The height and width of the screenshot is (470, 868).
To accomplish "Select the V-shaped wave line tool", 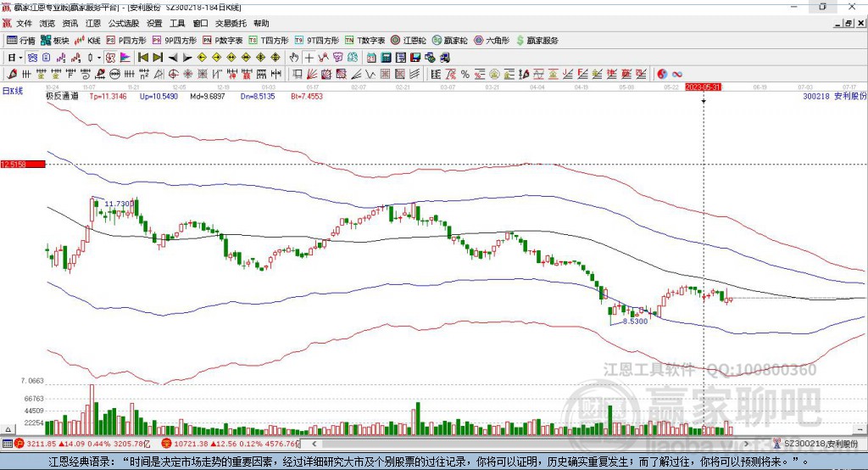I will tap(370, 75).
